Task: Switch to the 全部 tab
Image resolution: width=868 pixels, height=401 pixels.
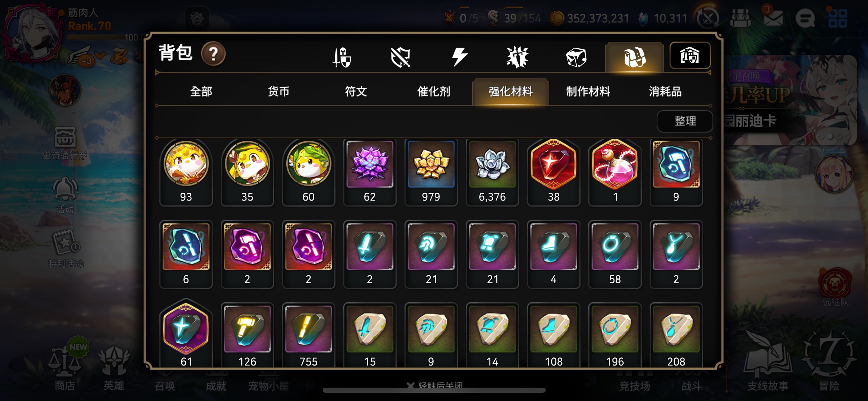Action: pos(201,92)
